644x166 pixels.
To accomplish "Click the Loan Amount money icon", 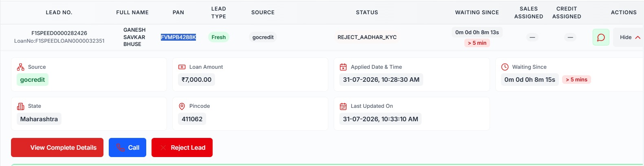I will 182,67.
